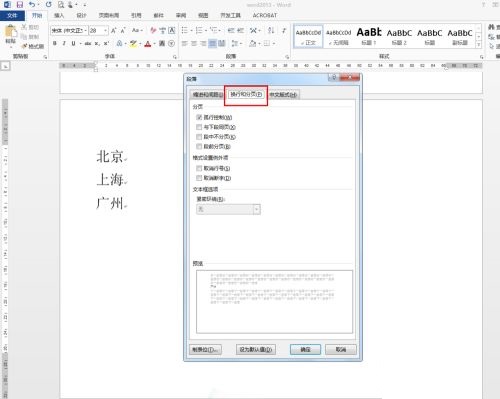Viewport: 500px width, 399px height.
Task: Select Line and Page Breaks dialog tab
Action: 246,94
